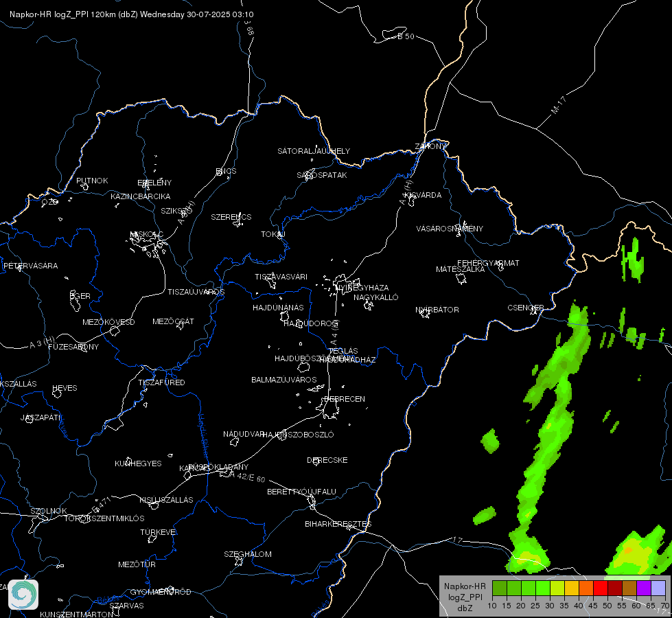This screenshot has height=618, width=672.
Task: Select the 35–40 dbZ yellow swatch
Action: [x=572, y=588]
